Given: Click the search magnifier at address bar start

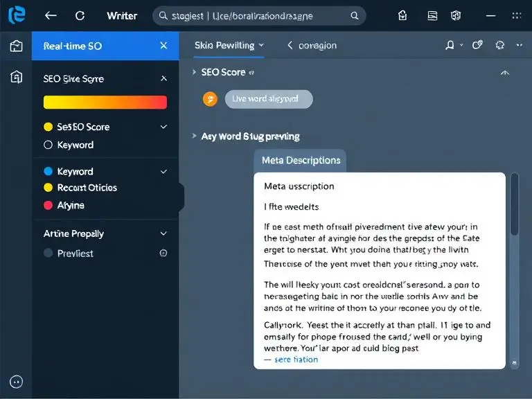Looking at the screenshot, I should pos(163,16).
